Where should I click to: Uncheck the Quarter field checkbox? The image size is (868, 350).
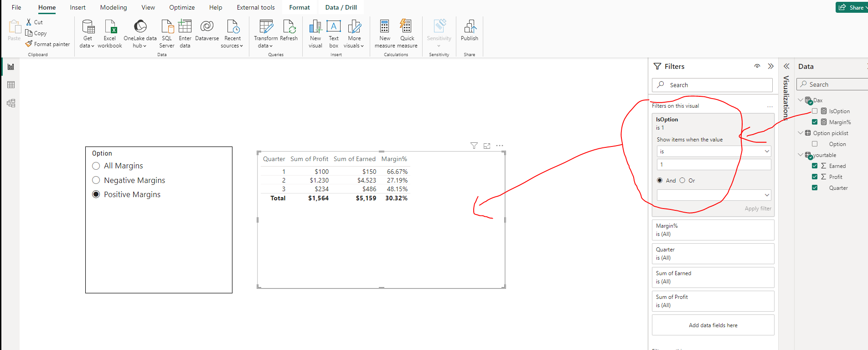(815, 188)
